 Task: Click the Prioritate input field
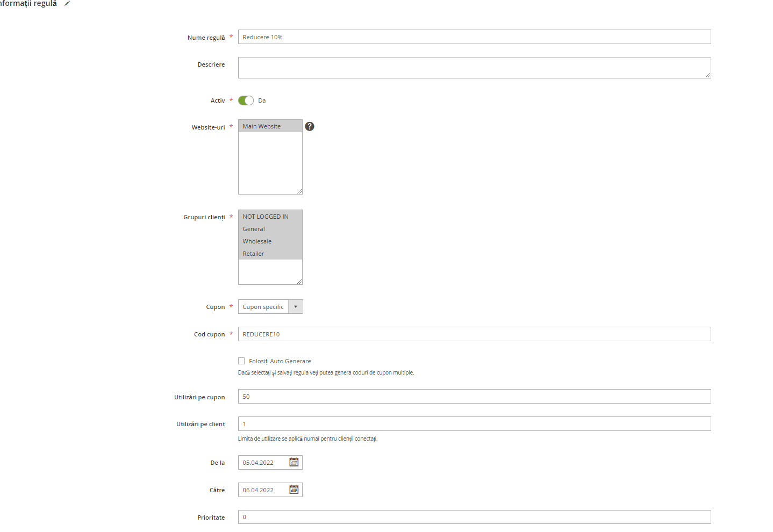click(474, 517)
